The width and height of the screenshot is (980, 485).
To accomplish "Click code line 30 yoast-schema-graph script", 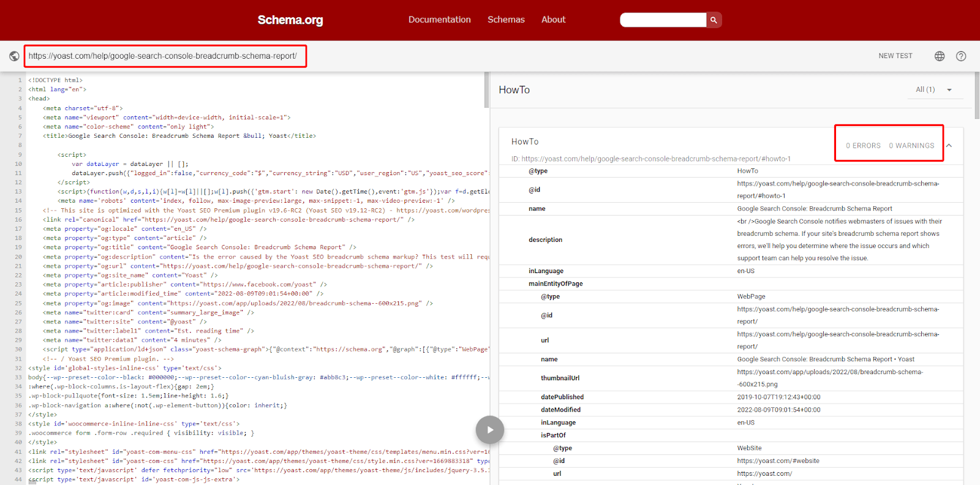I will coord(266,350).
